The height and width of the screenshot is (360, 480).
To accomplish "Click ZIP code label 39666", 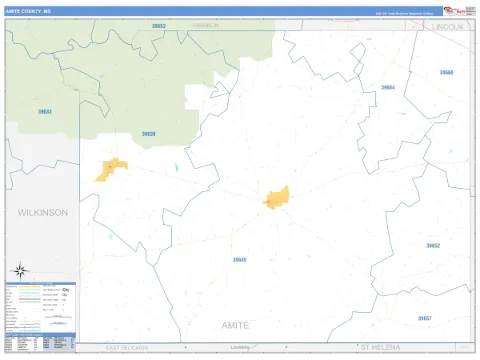I will point(446,72).
